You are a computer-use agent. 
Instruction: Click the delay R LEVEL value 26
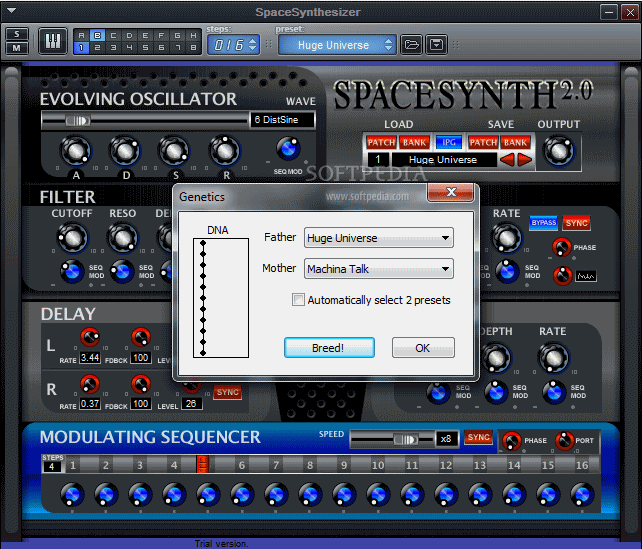[x=191, y=404]
